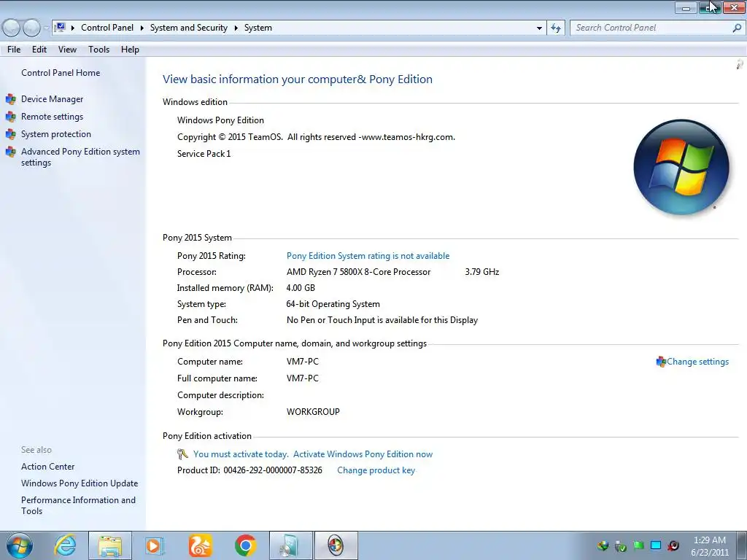The image size is (747, 560).
Task: Open Google Chrome from the taskbar
Action: point(245,545)
